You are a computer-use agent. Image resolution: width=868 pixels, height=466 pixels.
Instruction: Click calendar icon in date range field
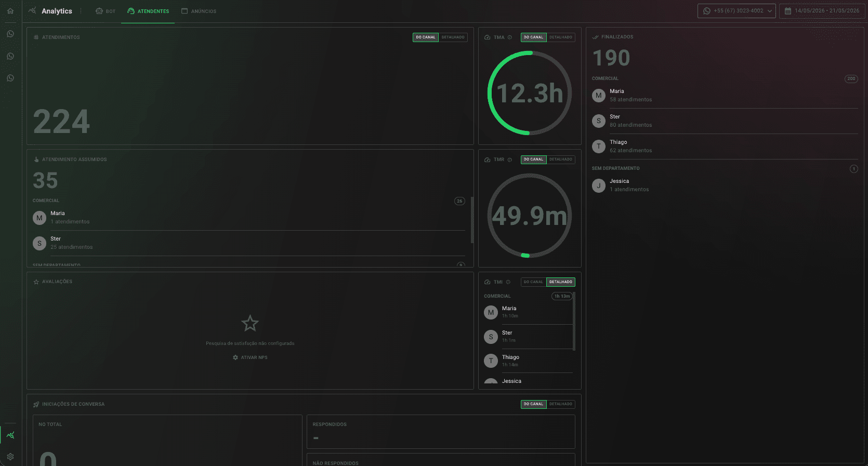point(788,11)
